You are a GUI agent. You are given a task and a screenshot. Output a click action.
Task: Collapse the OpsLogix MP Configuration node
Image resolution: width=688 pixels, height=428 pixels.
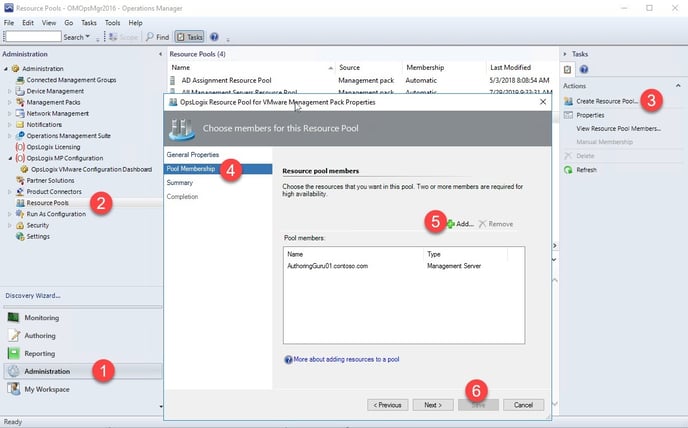(10, 158)
